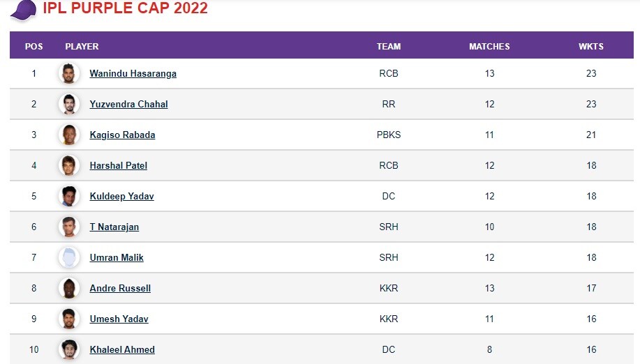The width and height of the screenshot is (640, 364).
Task: Click Kuldeep Yadav's player photo
Action: [69, 196]
